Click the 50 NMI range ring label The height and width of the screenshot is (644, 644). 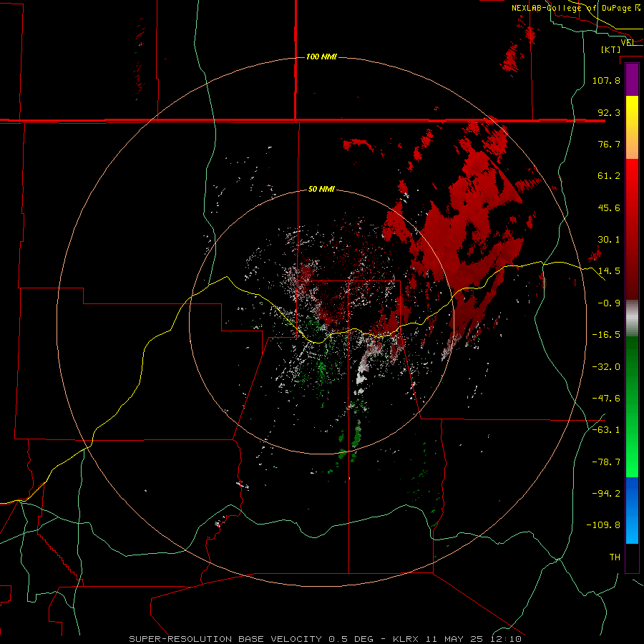coord(321,190)
